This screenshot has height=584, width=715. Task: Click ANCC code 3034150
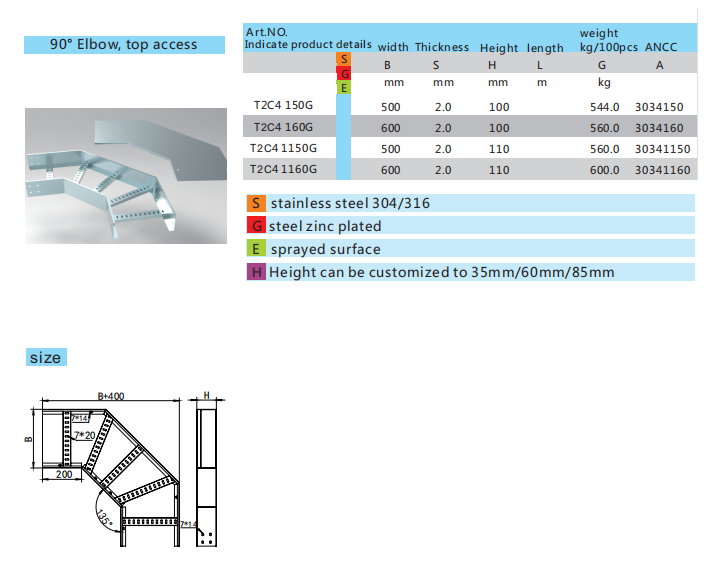click(x=659, y=106)
